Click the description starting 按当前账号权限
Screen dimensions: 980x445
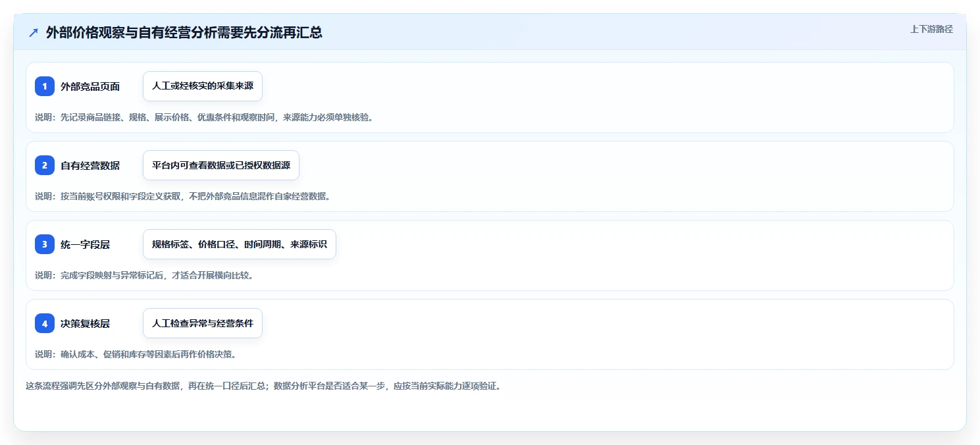[182, 196]
